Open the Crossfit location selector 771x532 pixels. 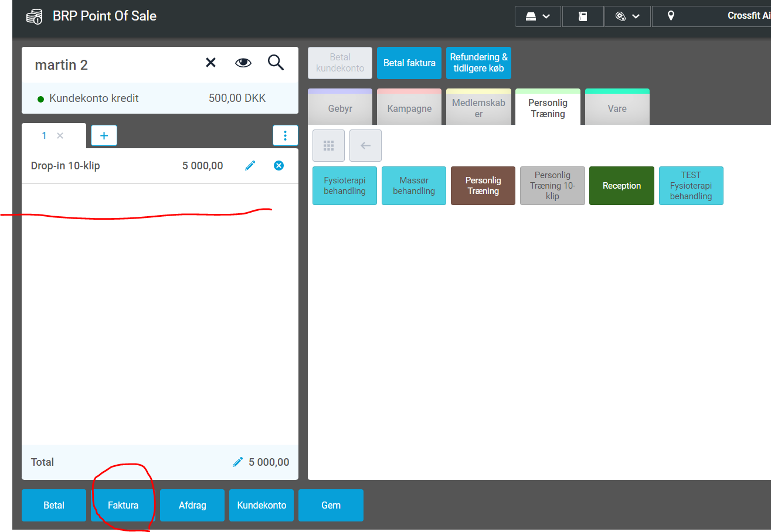point(711,16)
